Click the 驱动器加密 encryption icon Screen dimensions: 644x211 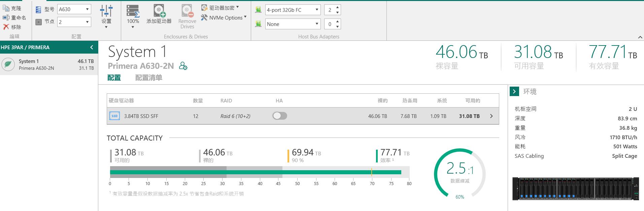pos(204,8)
